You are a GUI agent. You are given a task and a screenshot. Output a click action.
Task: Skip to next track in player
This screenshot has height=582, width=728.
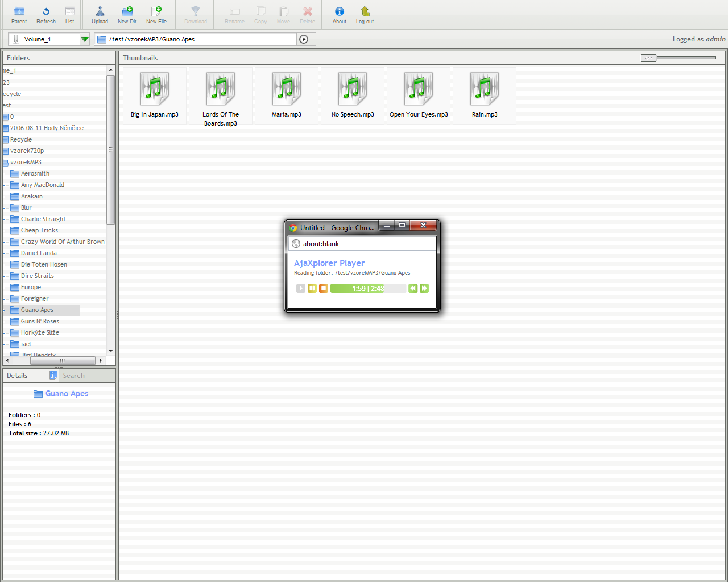[424, 288]
